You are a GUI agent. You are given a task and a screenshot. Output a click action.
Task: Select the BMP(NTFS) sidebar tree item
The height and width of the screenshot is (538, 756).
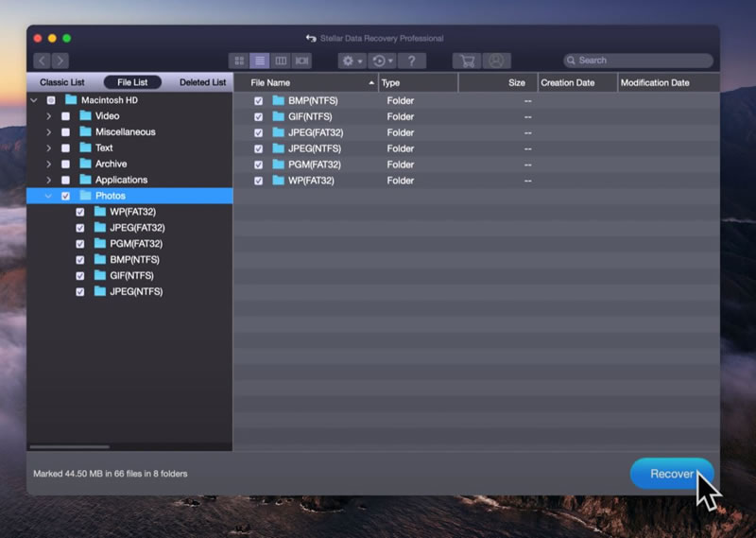[134, 260]
